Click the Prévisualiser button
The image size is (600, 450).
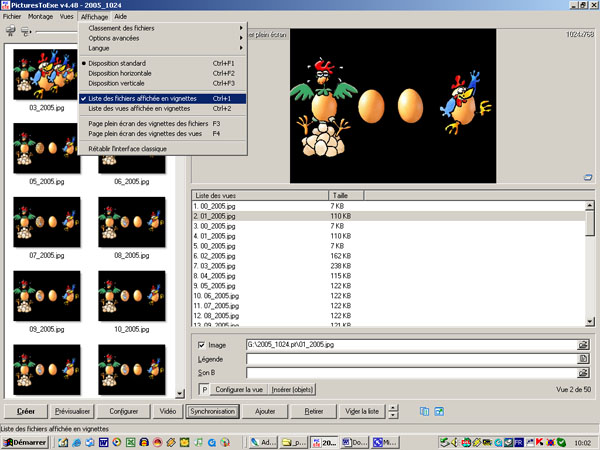click(72, 411)
